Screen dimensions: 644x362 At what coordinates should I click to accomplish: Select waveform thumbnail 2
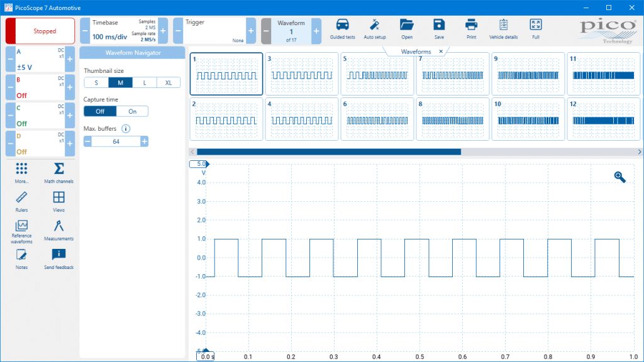coord(226,119)
